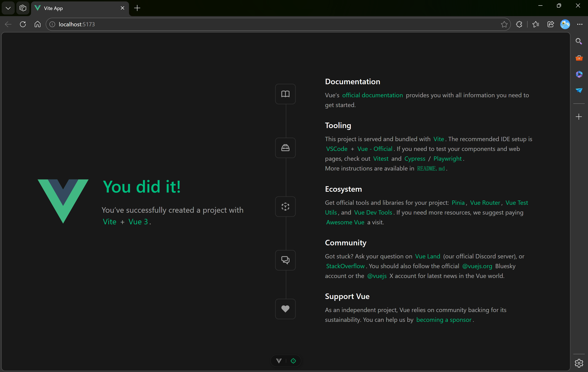Close the Vite App tab
Screen dimensions: 588x372
click(122, 8)
